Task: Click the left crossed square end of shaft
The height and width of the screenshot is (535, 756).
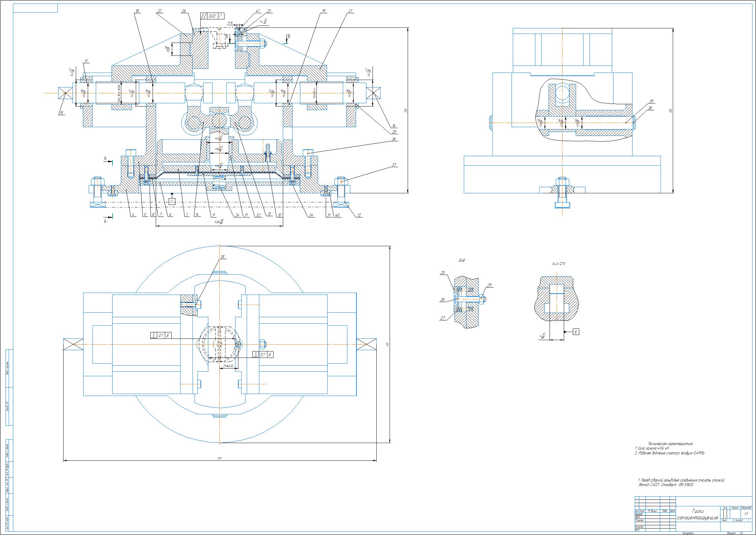Action: point(65,93)
